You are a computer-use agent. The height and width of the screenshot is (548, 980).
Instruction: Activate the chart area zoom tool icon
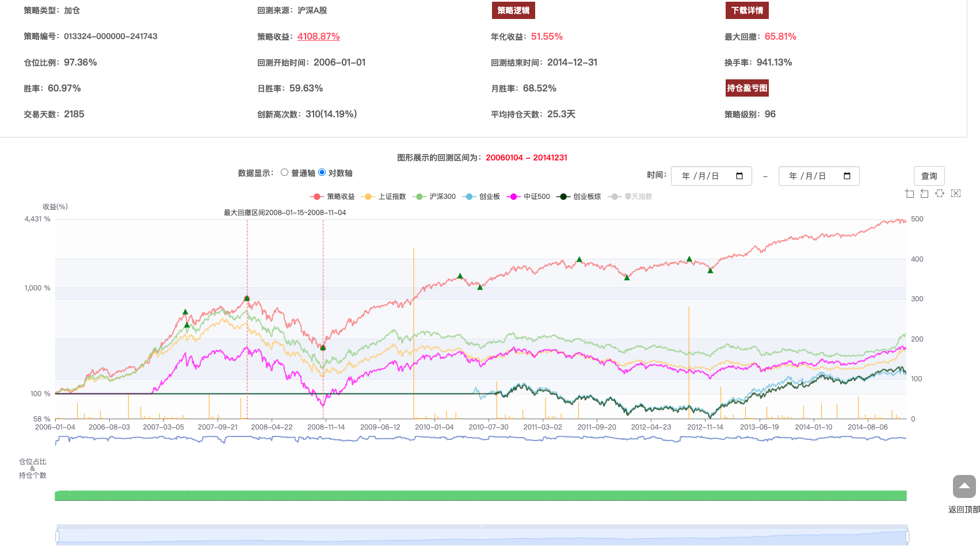click(x=910, y=193)
